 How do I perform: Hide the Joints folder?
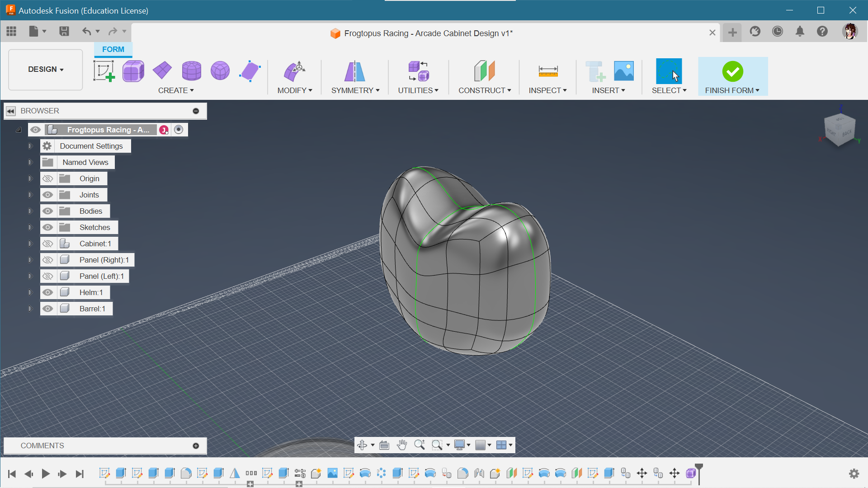[x=47, y=195]
